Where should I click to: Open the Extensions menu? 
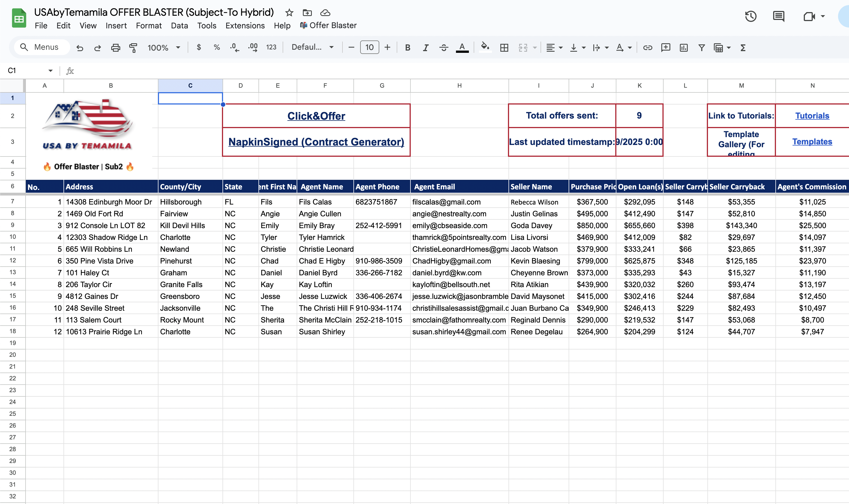pyautogui.click(x=245, y=26)
